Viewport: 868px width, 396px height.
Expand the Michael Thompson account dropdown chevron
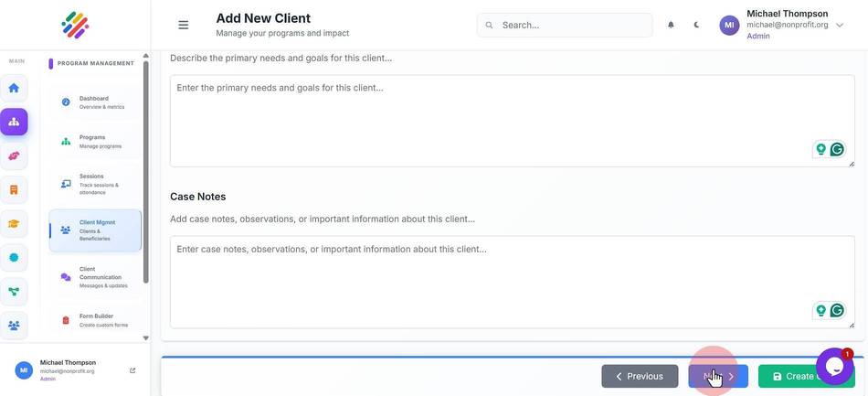click(839, 25)
